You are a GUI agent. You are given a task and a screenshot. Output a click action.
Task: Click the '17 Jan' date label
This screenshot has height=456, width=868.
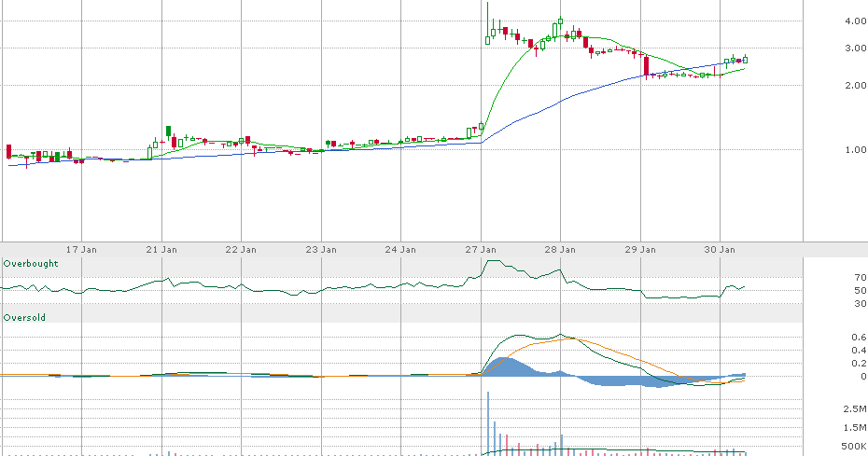(81, 250)
